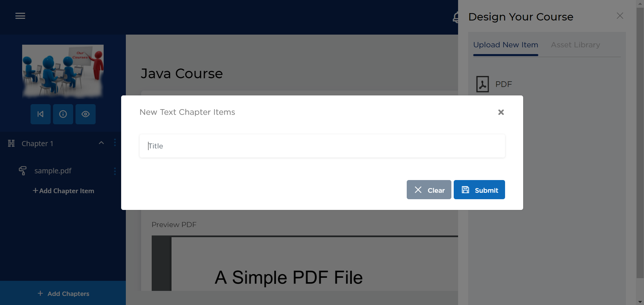This screenshot has height=305, width=644.
Task: Click the PDF file icon
Action: click(x=483, y=84)
